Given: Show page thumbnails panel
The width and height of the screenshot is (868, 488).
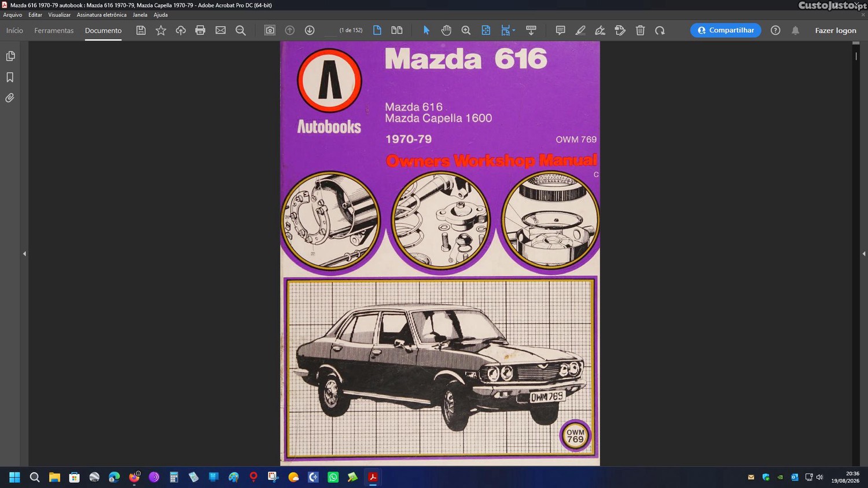Looking at the screenshot, I should pos(10,56).
